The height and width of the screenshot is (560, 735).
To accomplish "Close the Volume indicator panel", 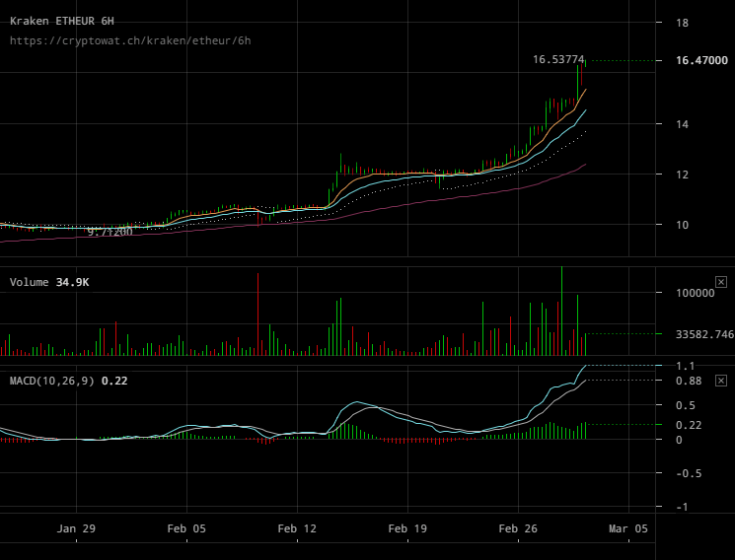I will 721,282.
